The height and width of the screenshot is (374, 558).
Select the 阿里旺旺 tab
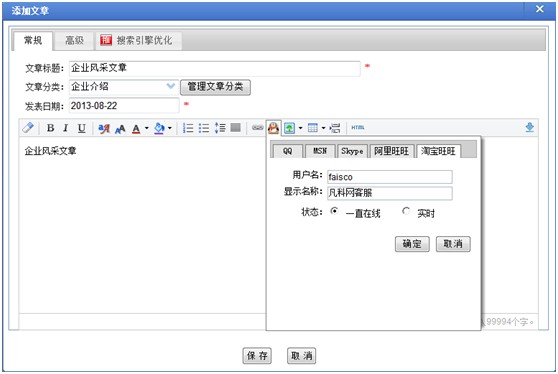pyautogui.click(x=391, y=151)
